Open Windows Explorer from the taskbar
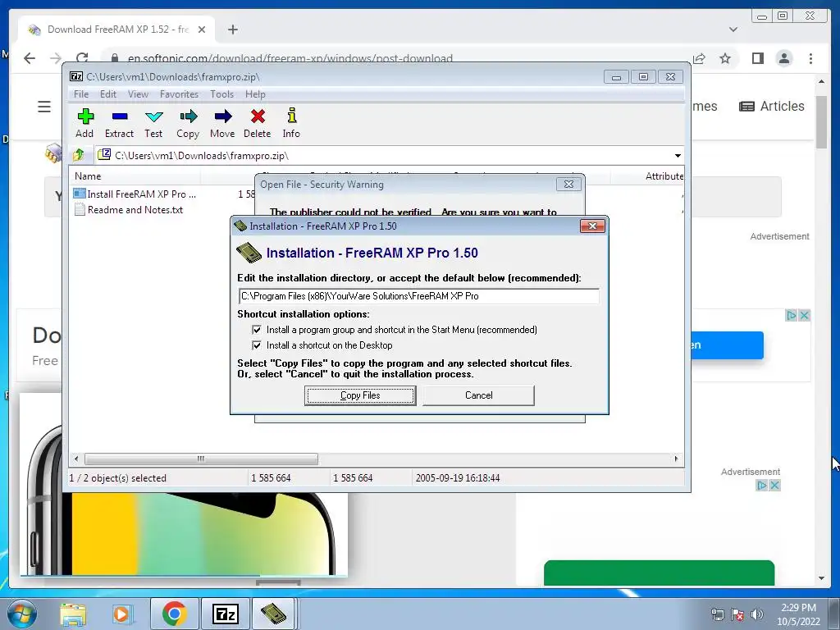840x630 pixels. pyautogui.click(x=73, y=614)
